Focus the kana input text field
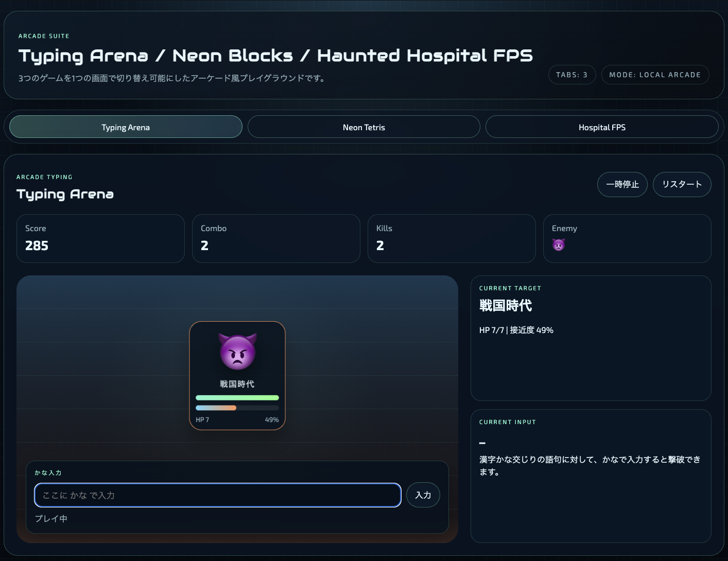 [217, 495]
